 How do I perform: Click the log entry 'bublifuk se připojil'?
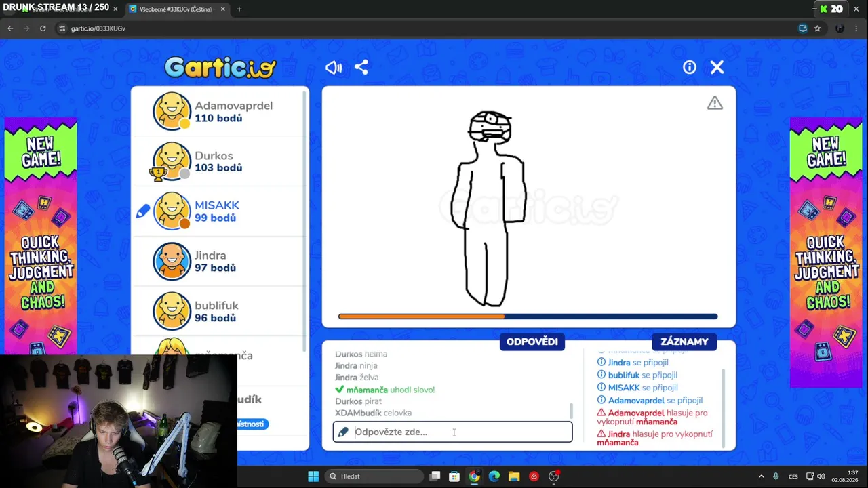click(x=637, y=375)
